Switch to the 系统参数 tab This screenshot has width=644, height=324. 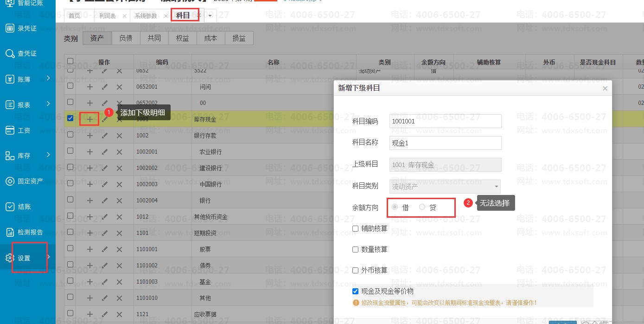146,16
